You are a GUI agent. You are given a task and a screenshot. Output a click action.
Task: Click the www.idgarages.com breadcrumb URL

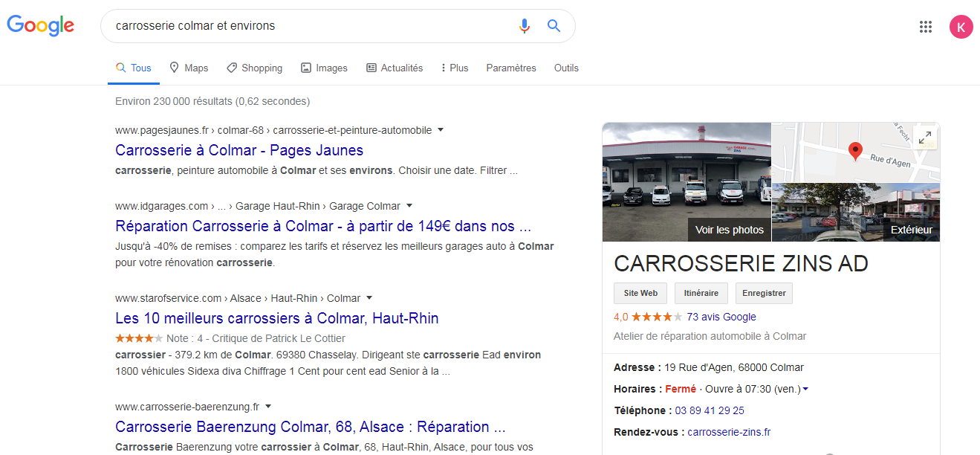click(258, 206)
